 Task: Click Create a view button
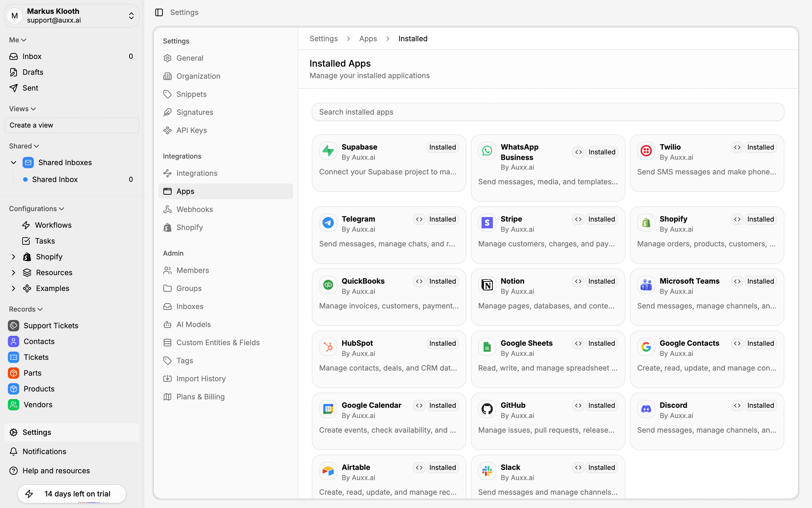click(x=72, y=125)
